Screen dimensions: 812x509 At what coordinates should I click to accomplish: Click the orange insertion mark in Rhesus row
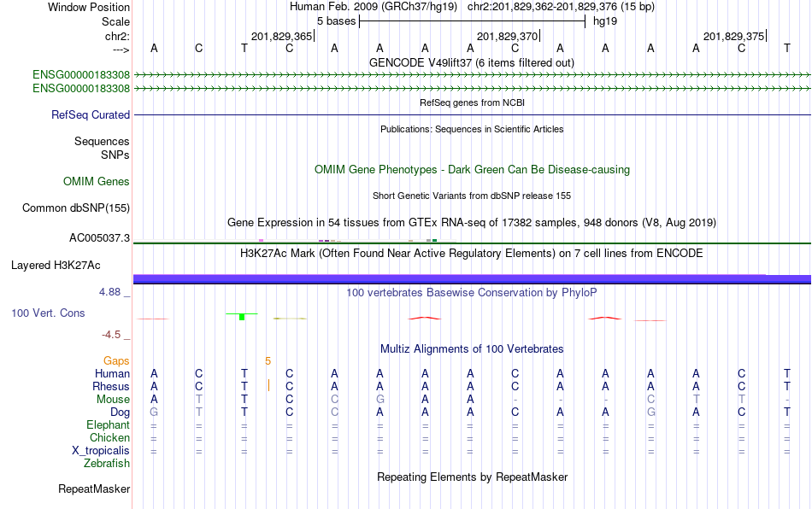click(268, 385)
